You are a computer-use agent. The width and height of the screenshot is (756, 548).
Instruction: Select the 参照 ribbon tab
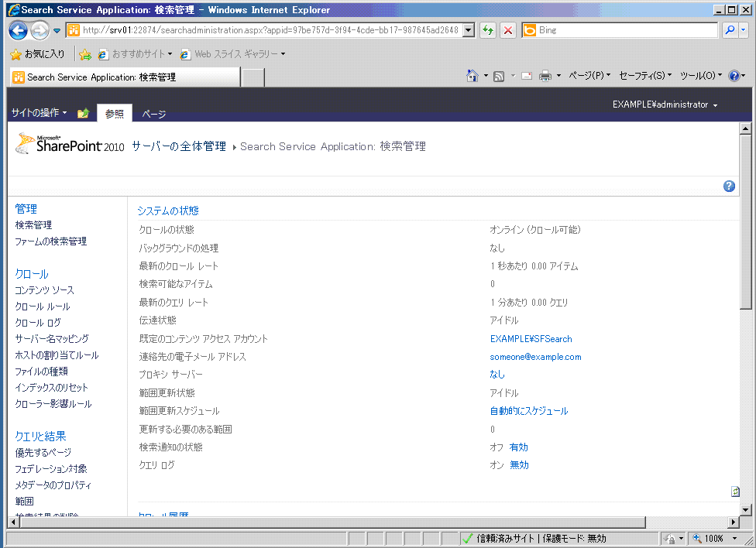(x=115, y=113)
